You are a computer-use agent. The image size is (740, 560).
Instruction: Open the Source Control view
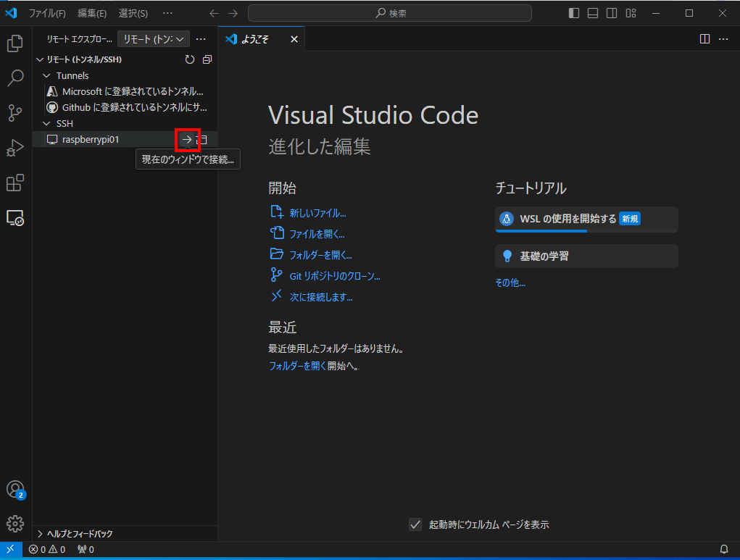[15, 113]
